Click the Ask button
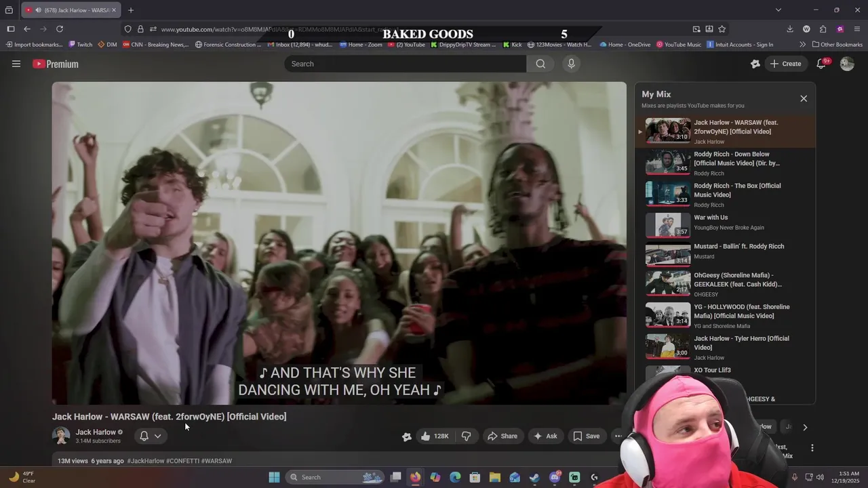Viewport: 868px width, 488px height. (x=545, y=436)
